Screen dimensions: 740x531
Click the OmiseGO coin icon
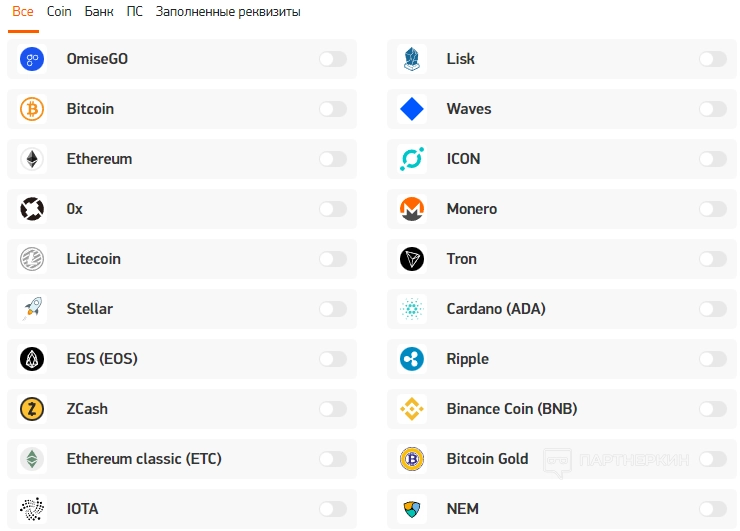pos(33,59)
